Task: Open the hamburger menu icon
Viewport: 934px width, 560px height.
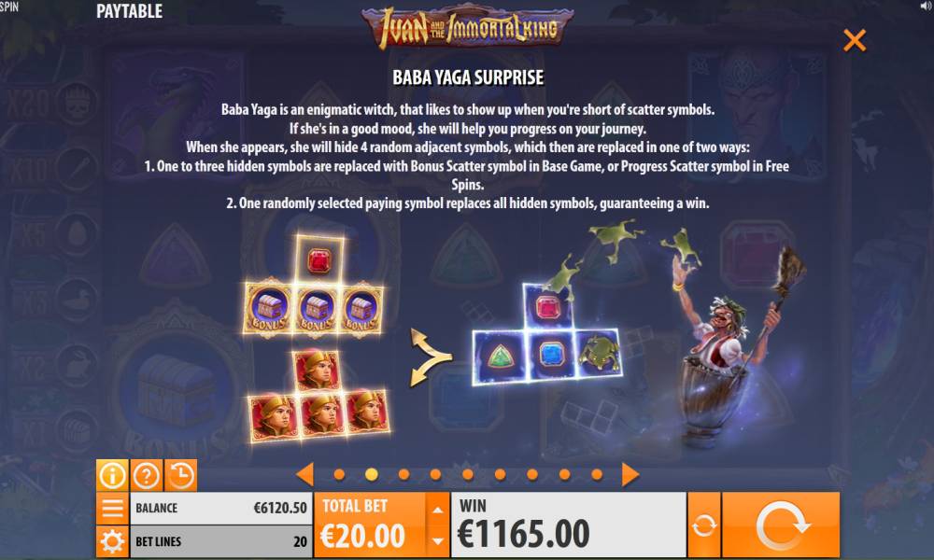Action: [x=112, y=509]
